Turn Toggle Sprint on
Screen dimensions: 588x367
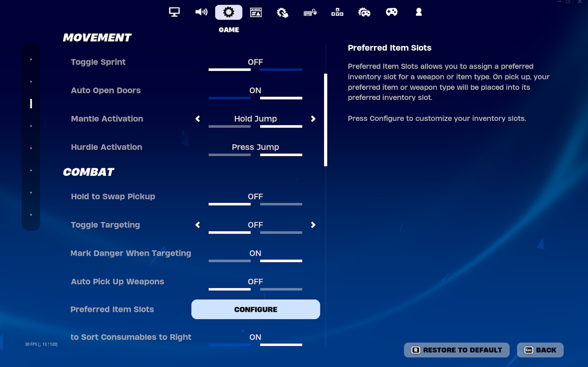(281, 70)
